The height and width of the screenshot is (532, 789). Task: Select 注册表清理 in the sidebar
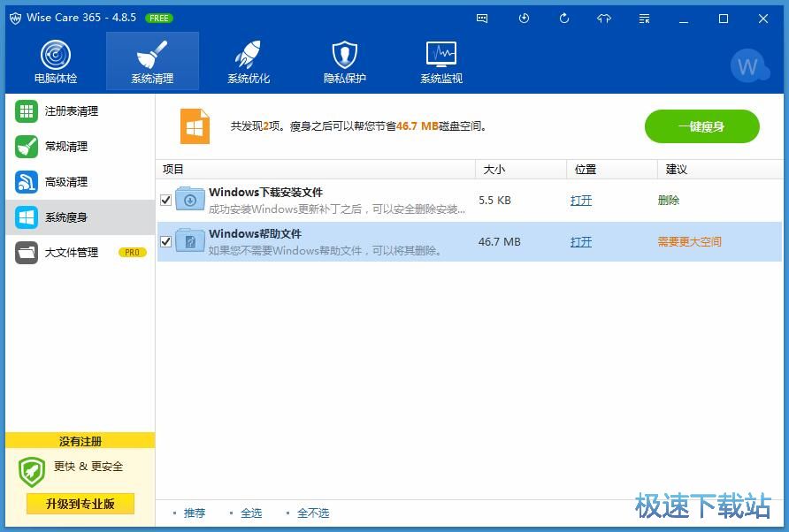click(x=80, y=111)
